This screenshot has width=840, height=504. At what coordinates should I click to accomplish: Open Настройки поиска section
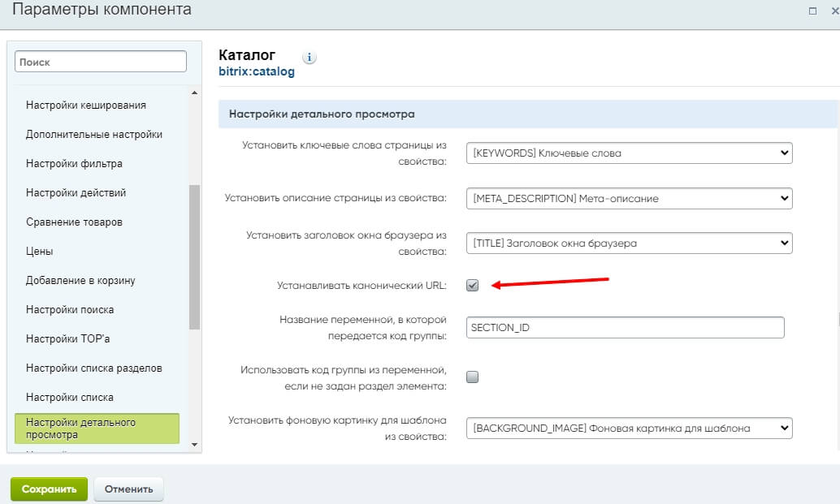click(70, 310)
